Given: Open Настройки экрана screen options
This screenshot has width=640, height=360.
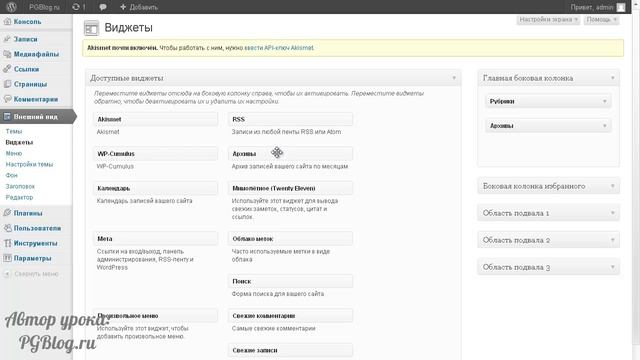Looking at the screenshot, I should pos(548,20).
